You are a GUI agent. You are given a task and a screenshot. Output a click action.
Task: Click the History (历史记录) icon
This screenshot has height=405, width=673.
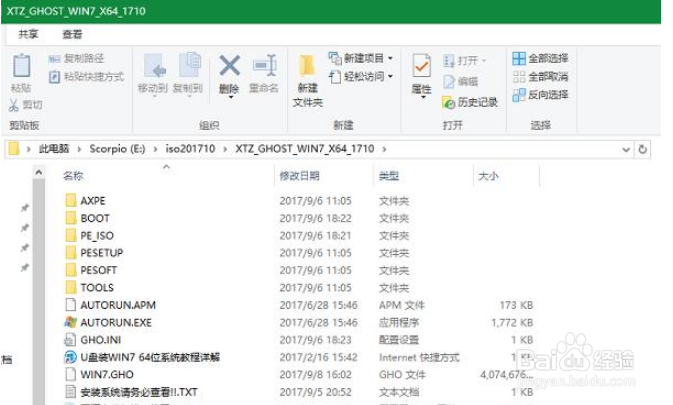pyautogui.click(x=449, y=103)
